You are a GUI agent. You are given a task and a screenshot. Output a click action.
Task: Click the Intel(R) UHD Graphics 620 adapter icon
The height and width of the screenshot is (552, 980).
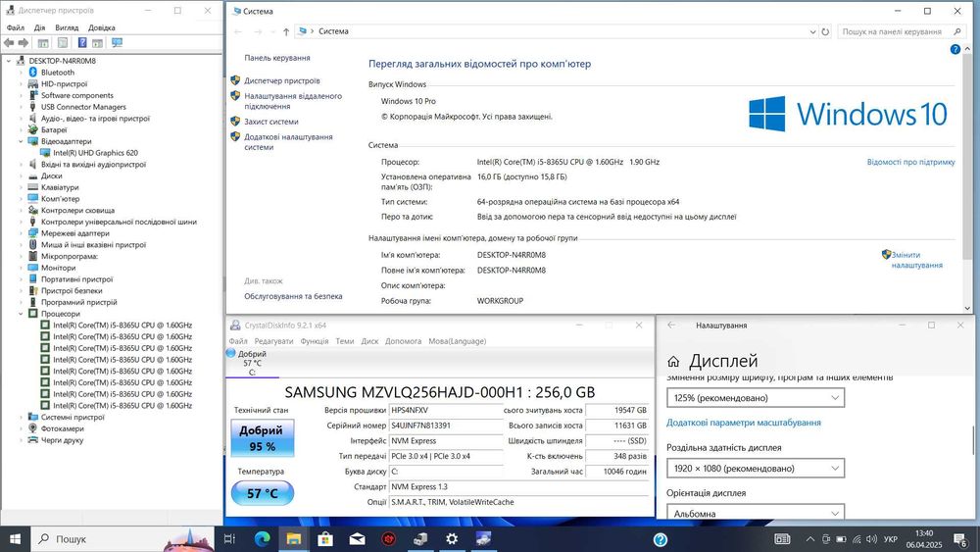(45, 153)
